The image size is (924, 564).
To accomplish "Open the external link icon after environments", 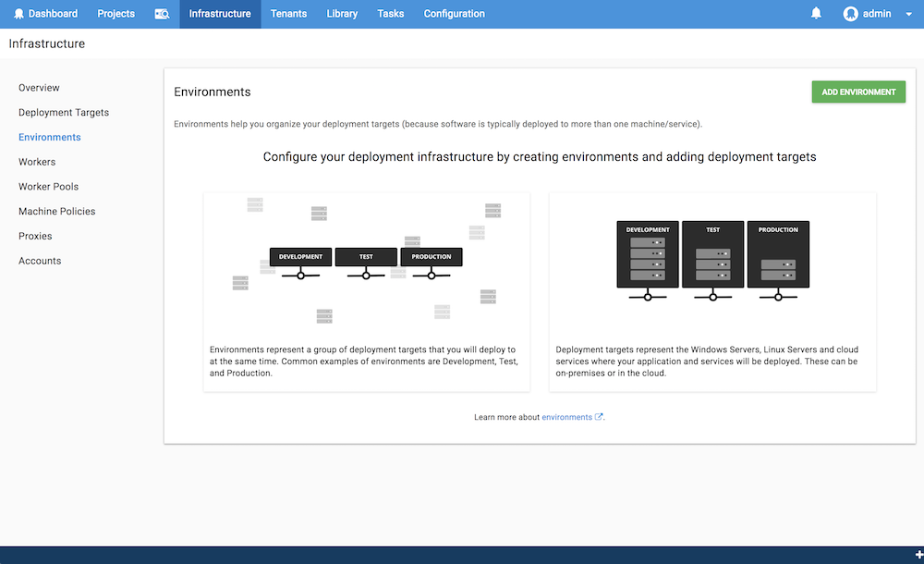I will coord(599,416).
